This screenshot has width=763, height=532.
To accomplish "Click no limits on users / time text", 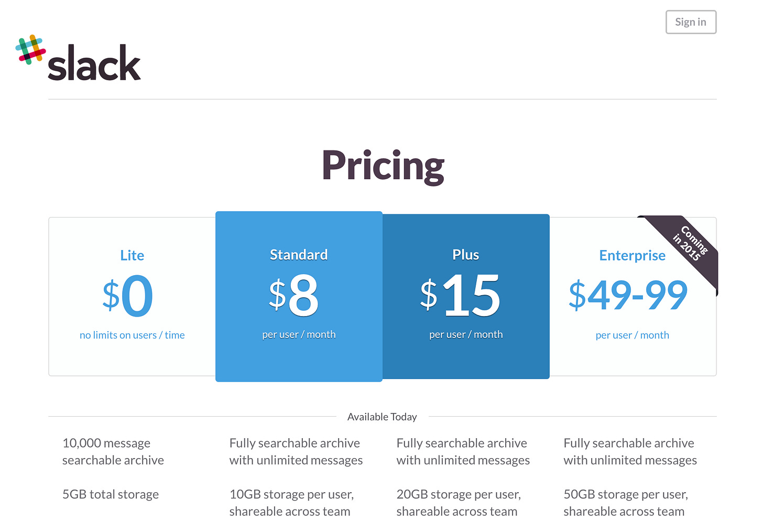I will [x=132, y=335].
